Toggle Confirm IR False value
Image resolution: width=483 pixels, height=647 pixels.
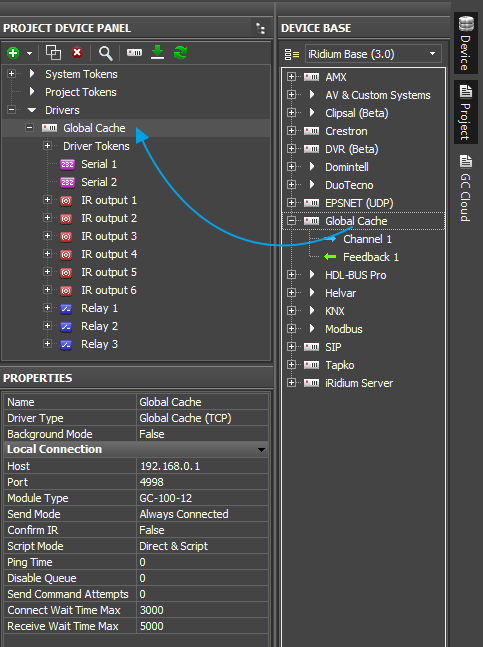pyautogui.click(x=202, y=530)
